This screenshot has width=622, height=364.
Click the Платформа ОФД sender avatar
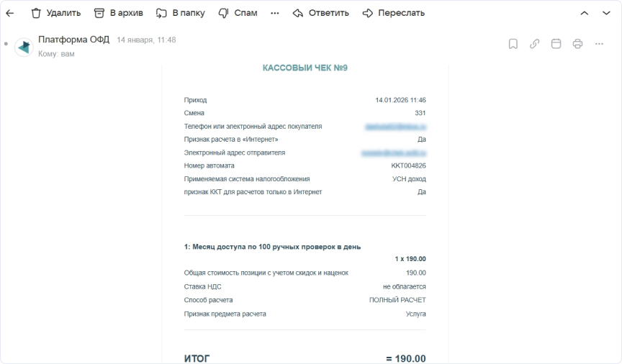pos(24,47)
